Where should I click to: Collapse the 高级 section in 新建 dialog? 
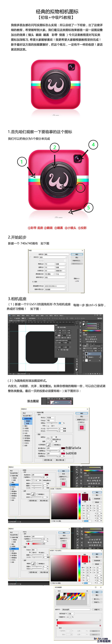click(x=33, y=282)
